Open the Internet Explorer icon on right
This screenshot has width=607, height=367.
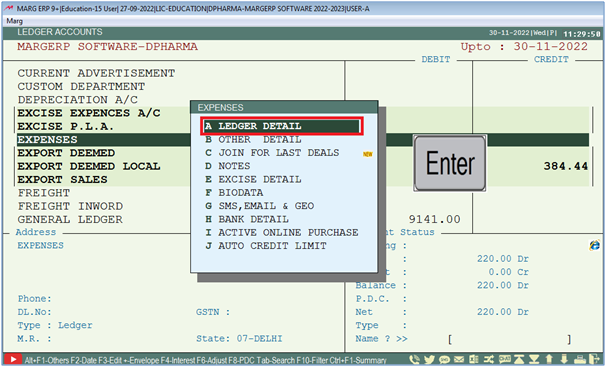[595, 245]
